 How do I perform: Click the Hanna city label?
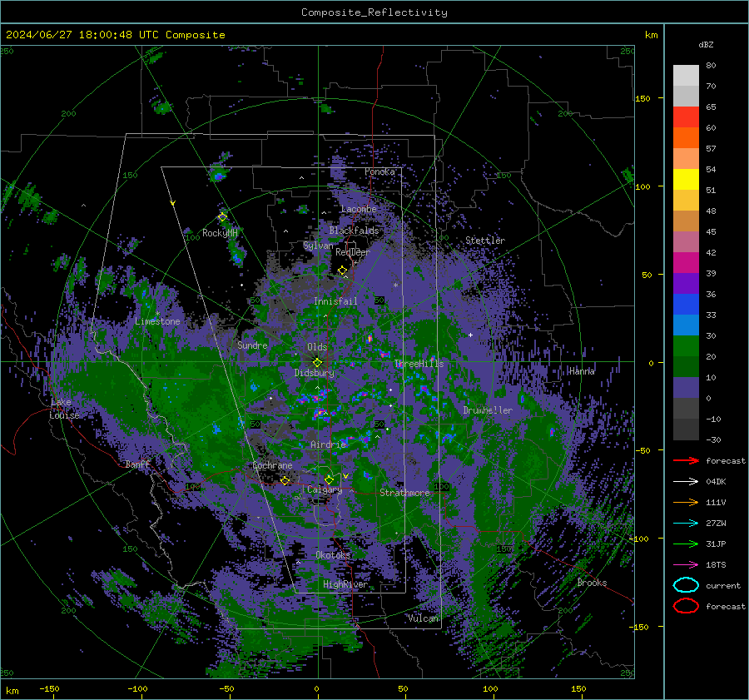582,370
